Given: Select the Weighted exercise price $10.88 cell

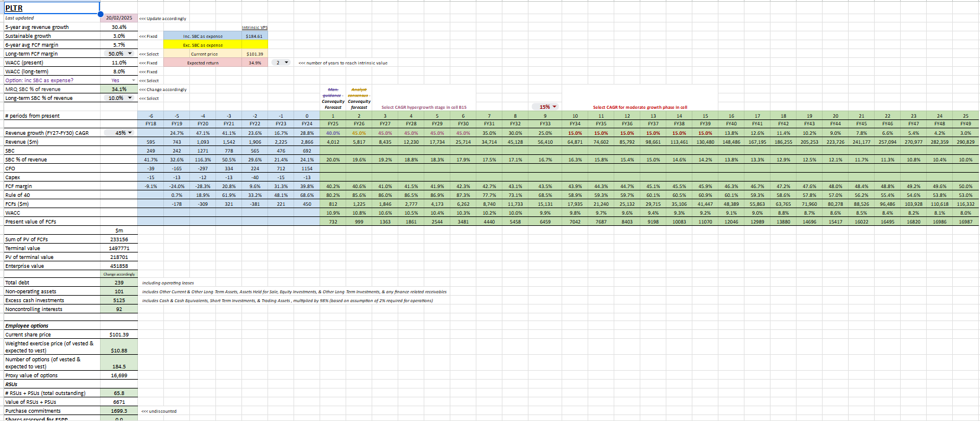Looking at the screenshot, I should [x=119, y=347].
